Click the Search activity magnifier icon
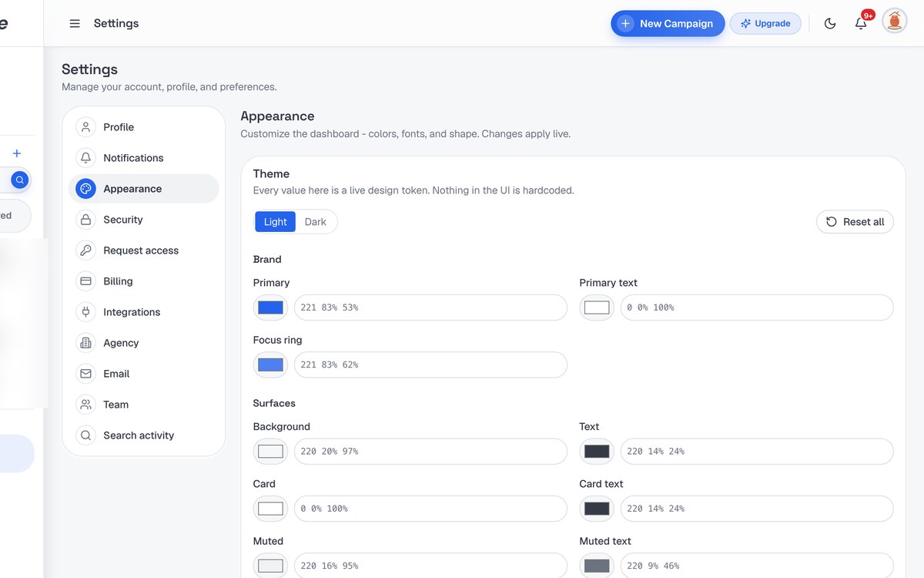The width and height of the screenshot is (924, 578). tap(85, 435)
